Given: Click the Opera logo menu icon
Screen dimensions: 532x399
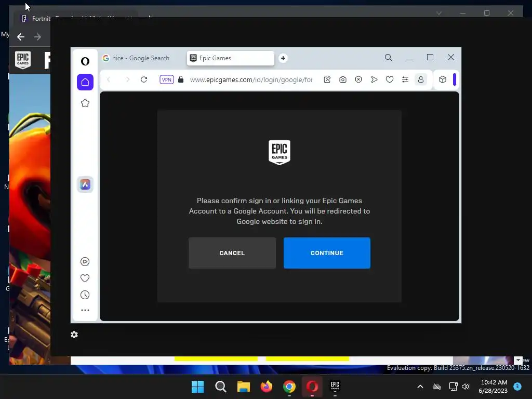Looking at the screenshot, I should pos(85,61).
